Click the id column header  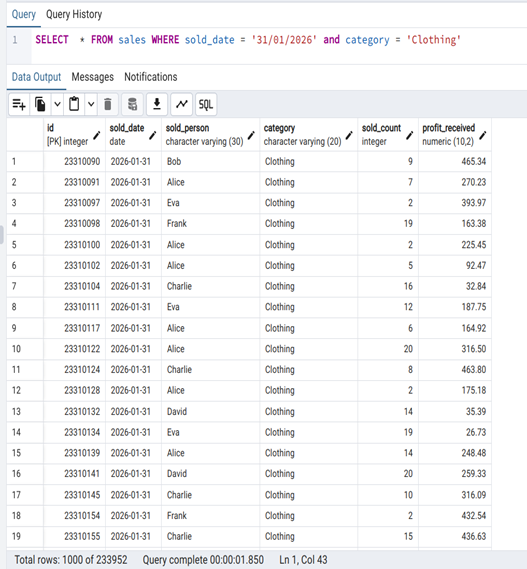[74, 135]
